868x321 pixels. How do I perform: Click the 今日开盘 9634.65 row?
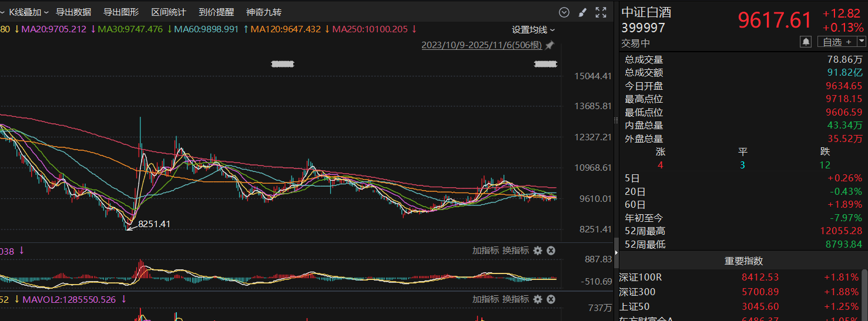click(x=743, y=86)
